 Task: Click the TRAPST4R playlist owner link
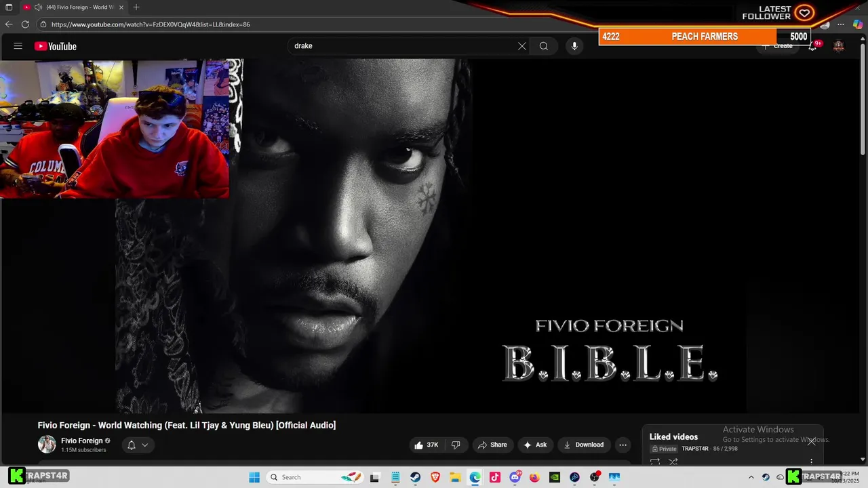695,449
